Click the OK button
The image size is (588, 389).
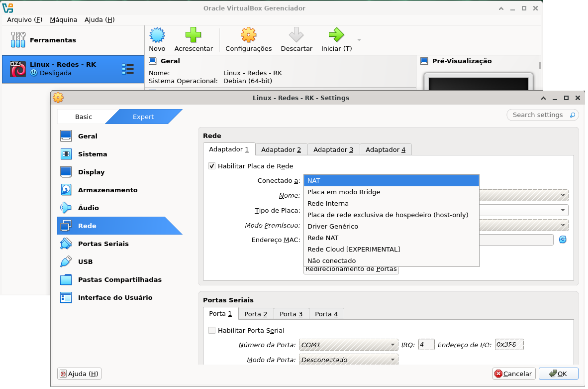pos(558,374)
